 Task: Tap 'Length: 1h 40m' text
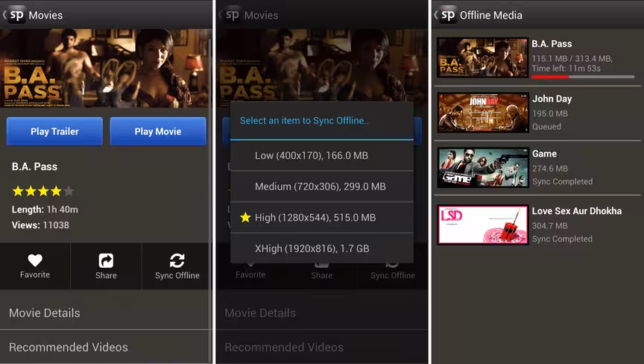(45, 210)
